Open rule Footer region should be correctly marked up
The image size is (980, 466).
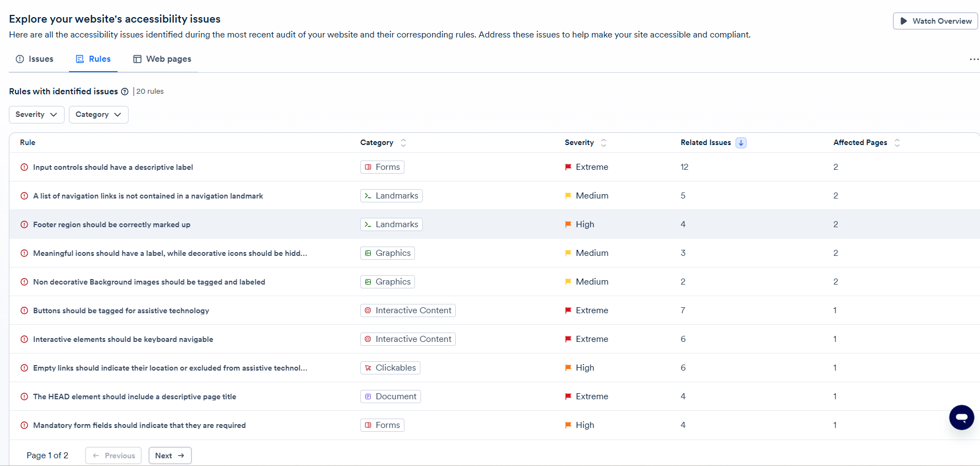111,224
